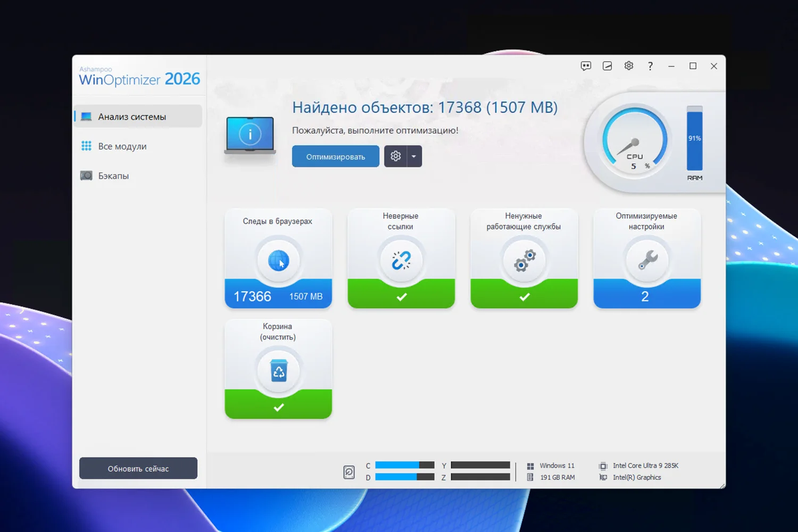Click the Обновить сейчас button
798x532 pixels.
(x=138, y=468)
